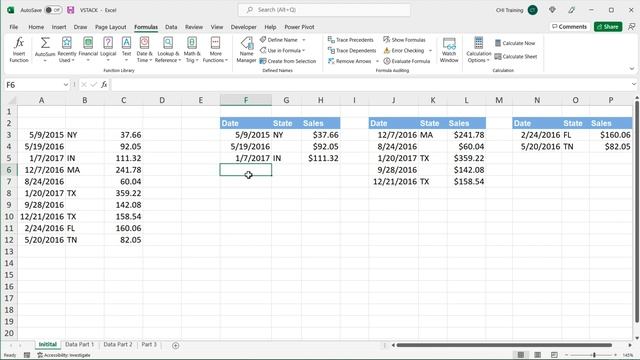Click Accessibility: Investigate in status bar
Viewport: 640px width, 360px height.
64,355
